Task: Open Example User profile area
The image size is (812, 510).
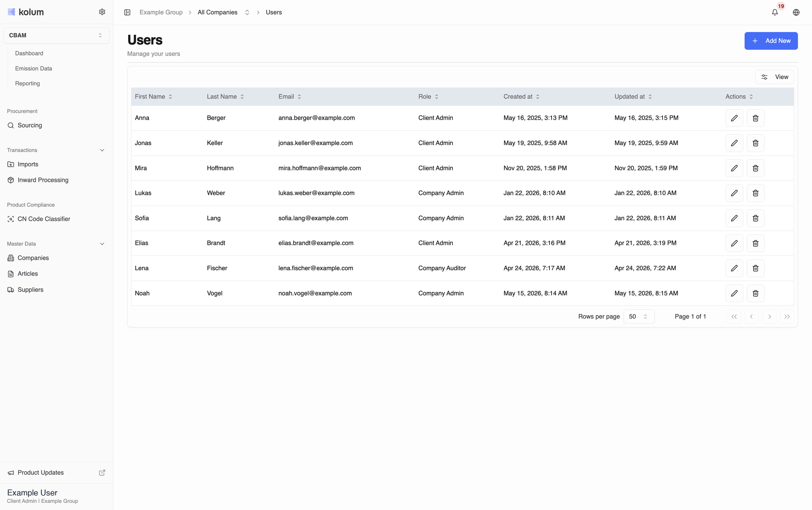Action: (42, 496)
